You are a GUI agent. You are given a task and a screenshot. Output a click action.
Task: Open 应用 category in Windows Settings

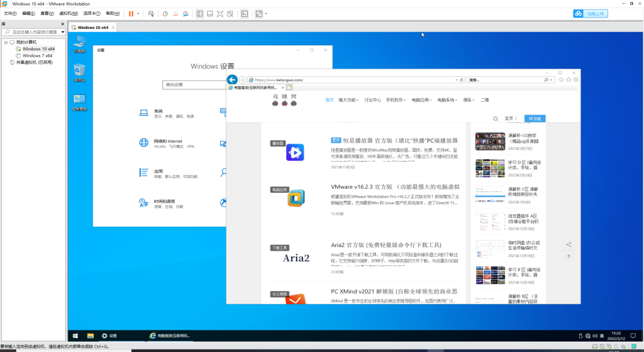[168, 173]
